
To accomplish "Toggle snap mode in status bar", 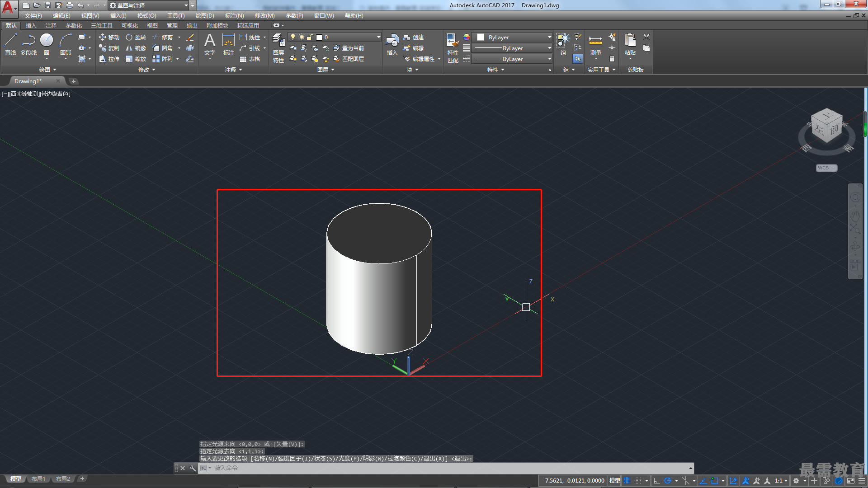I will pos(637,481).
